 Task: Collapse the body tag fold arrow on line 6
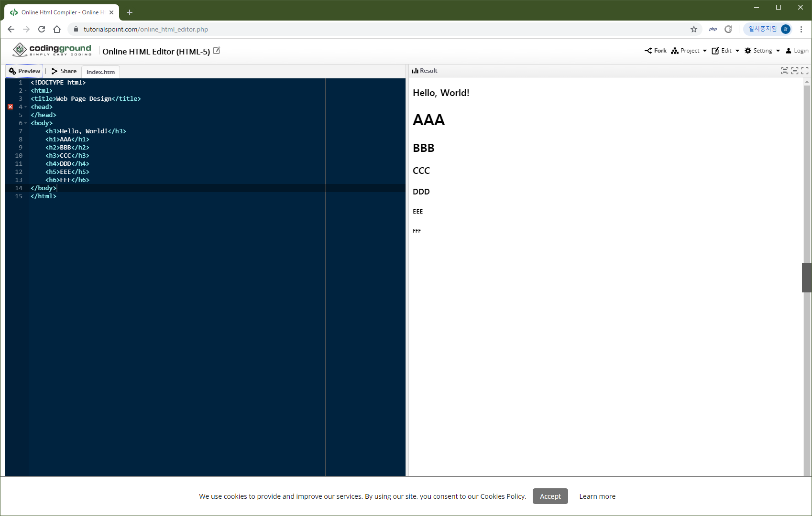[26, 123]
